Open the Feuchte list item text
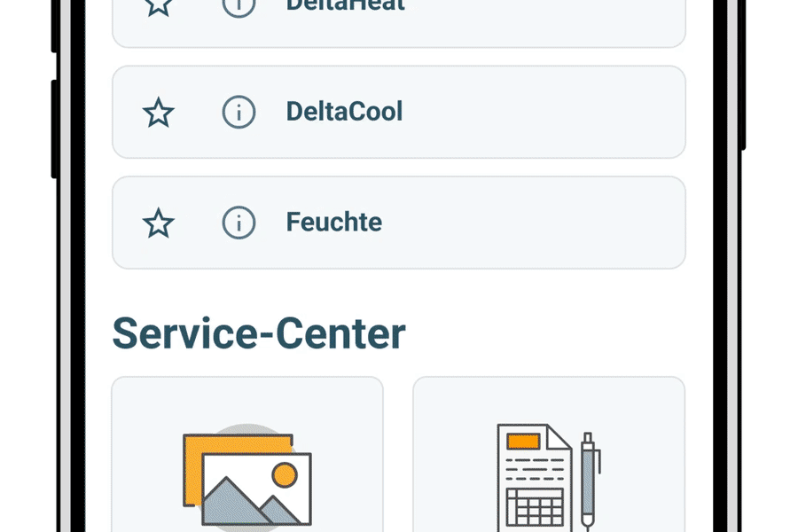Viewport: 798px width, 532px height. 333,222
